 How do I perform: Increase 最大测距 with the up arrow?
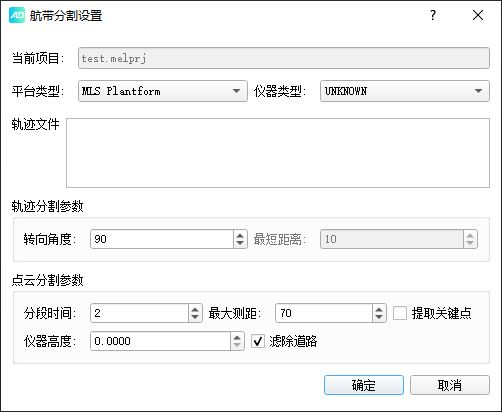[x=379, y=309]
